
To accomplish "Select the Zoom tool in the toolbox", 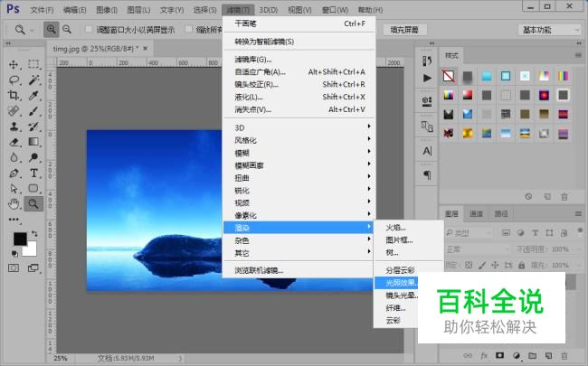I will pyautogui.click(x=33, y=204).
